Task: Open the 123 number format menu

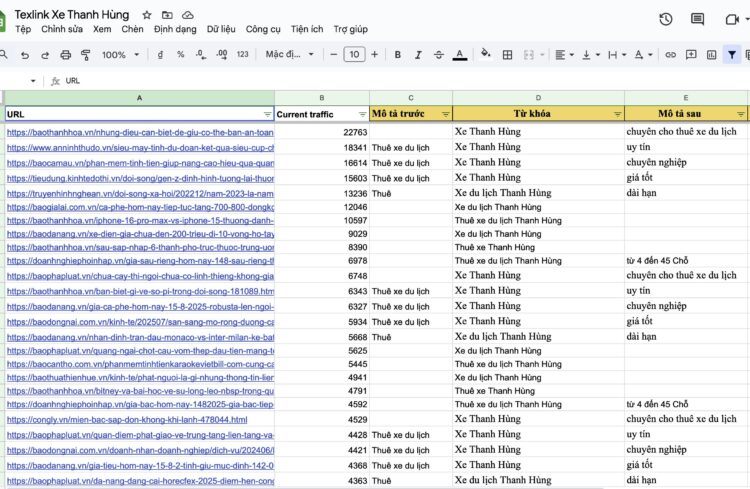Action: coord(243,55)
